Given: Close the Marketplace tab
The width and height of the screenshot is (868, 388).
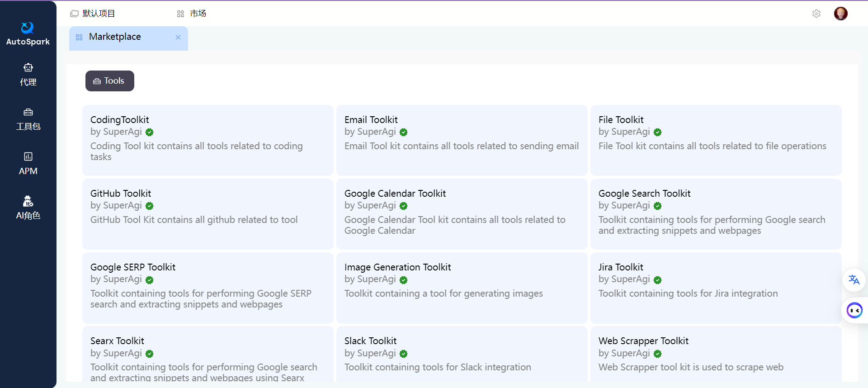Looking at the screenshot, I should click(x=178, y=38).
